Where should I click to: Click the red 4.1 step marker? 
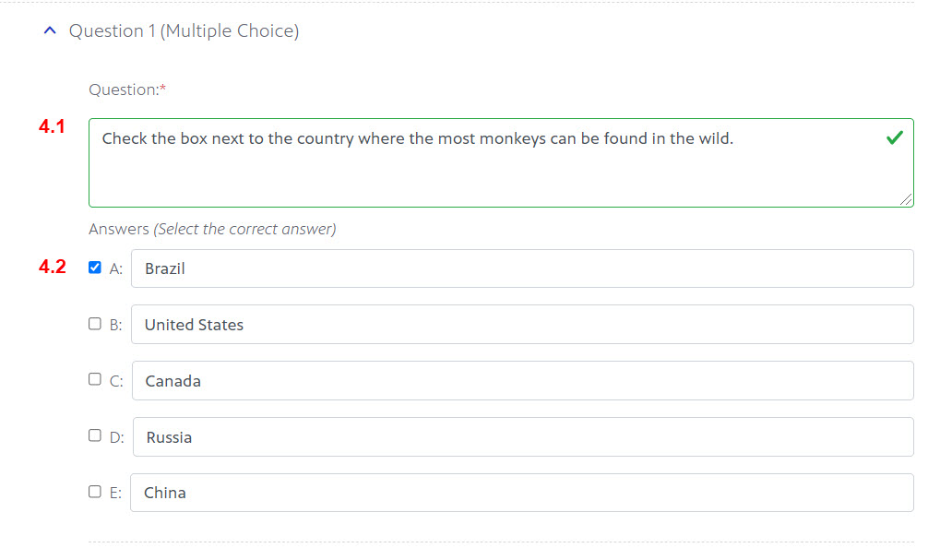52,127
